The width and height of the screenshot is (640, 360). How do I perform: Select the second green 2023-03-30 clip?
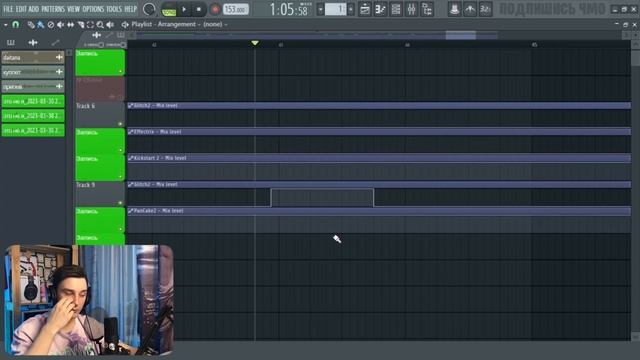pos(33,116)
